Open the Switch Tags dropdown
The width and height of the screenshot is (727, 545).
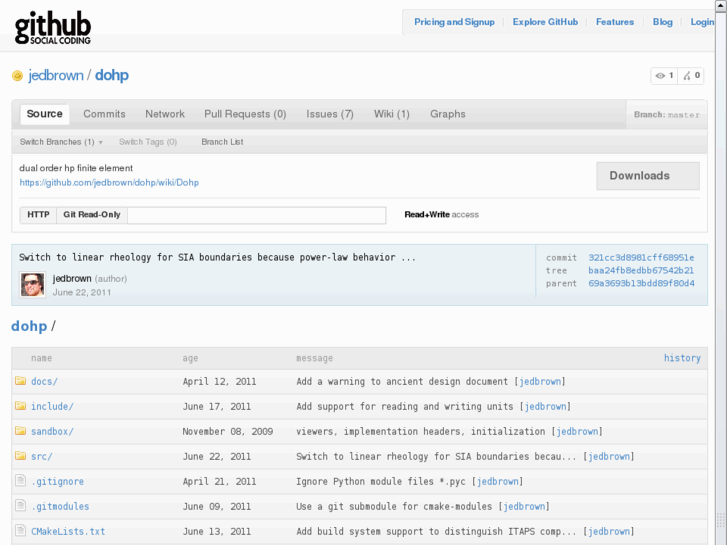coord(148,142)
